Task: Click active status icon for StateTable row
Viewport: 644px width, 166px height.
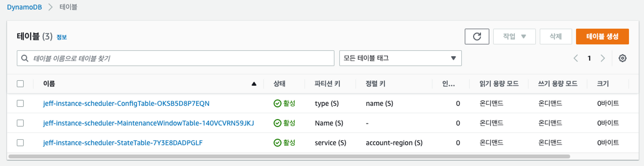Action: point(277,143)
